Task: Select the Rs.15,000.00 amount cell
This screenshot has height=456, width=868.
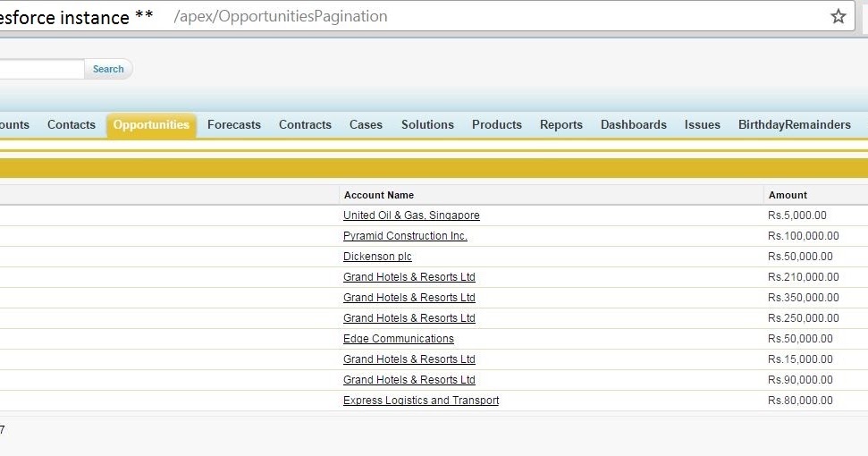Action: [x=800, y=359]
